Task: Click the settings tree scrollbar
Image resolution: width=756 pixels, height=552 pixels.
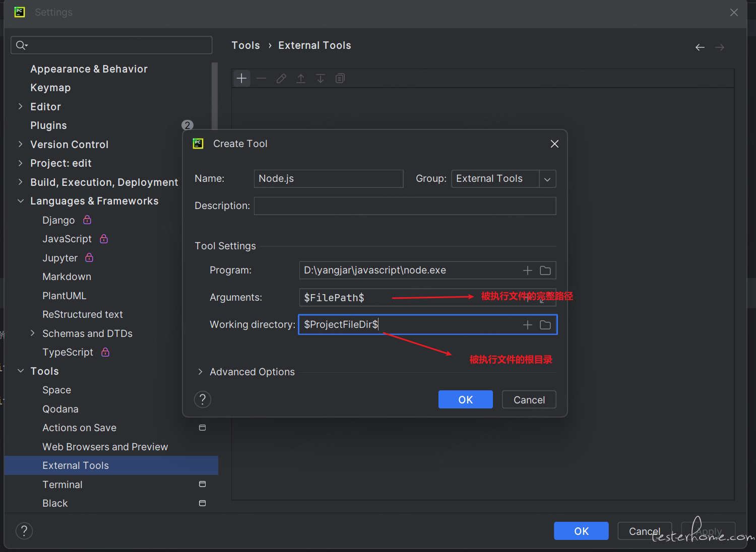Action: [x=215, y=96]
